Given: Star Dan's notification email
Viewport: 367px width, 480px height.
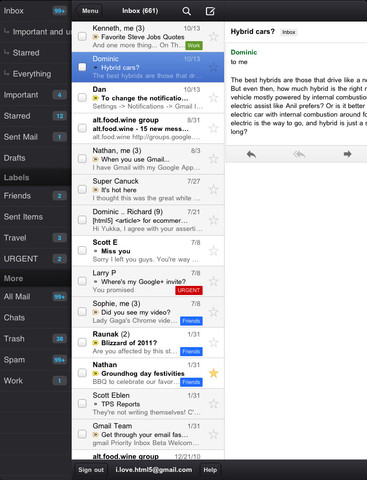Looking at the screenshot, I should [213, 98].
